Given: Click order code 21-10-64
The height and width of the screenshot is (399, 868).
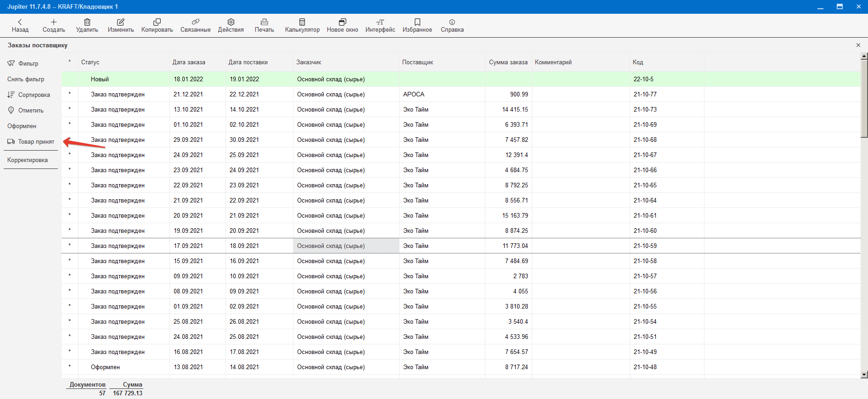Looking at the screenshot, I should tap(645, 200).
